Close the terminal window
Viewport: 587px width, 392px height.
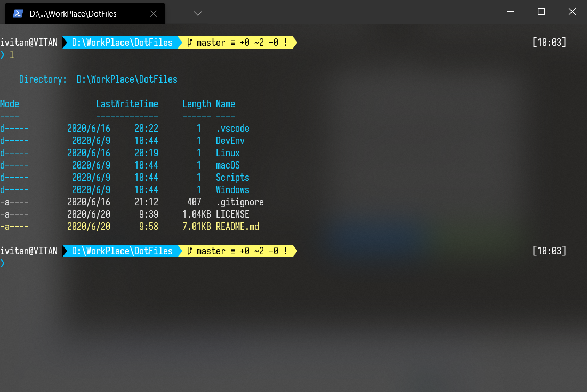[572, 12]
